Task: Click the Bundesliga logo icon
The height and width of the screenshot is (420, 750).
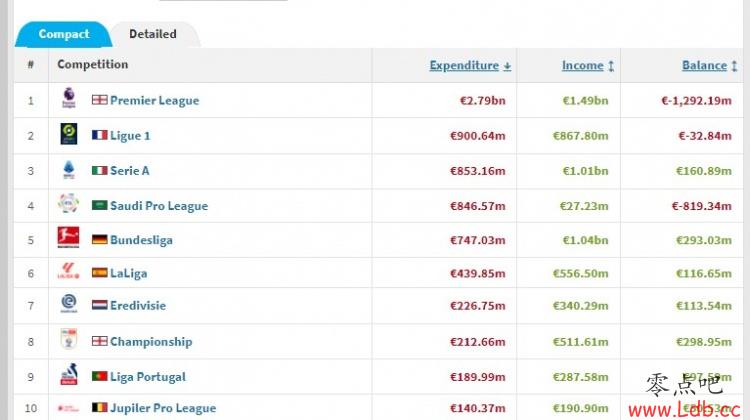Action: 68,238
